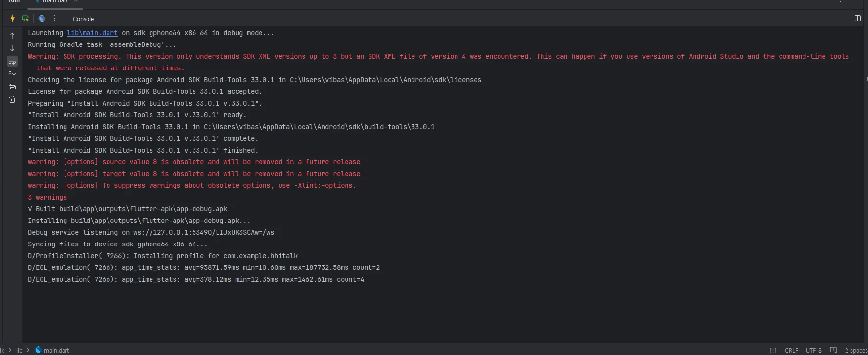Click the 'Installing build\app\outputs' apk line
868x355 pixels.
[139, 221]
